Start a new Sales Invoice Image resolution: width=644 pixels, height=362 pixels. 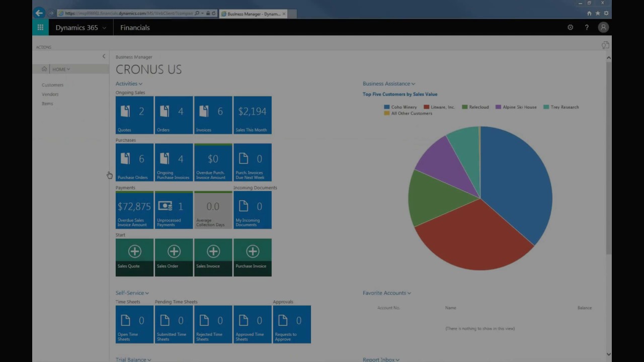pos(213,257)
